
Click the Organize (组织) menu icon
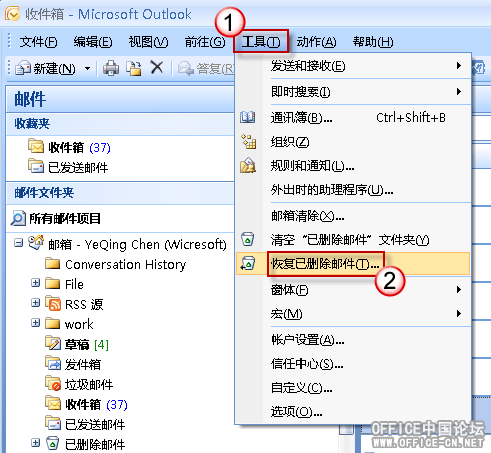pos(248,142)
